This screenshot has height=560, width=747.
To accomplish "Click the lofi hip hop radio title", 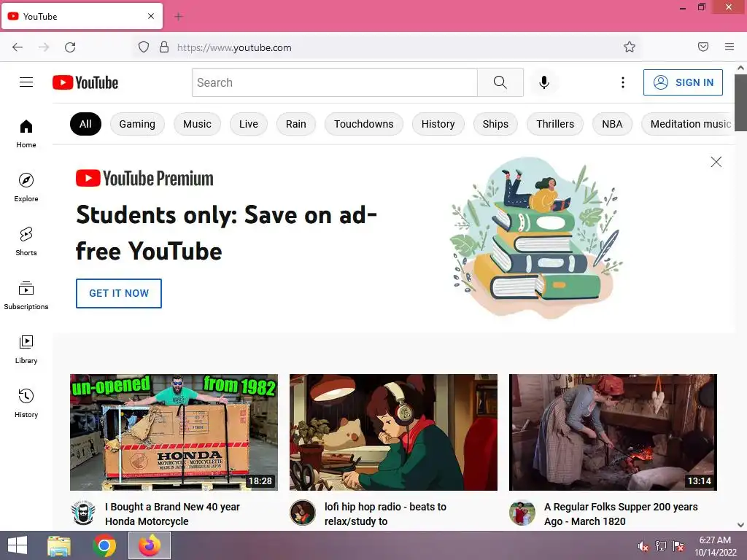I will 385,514.
